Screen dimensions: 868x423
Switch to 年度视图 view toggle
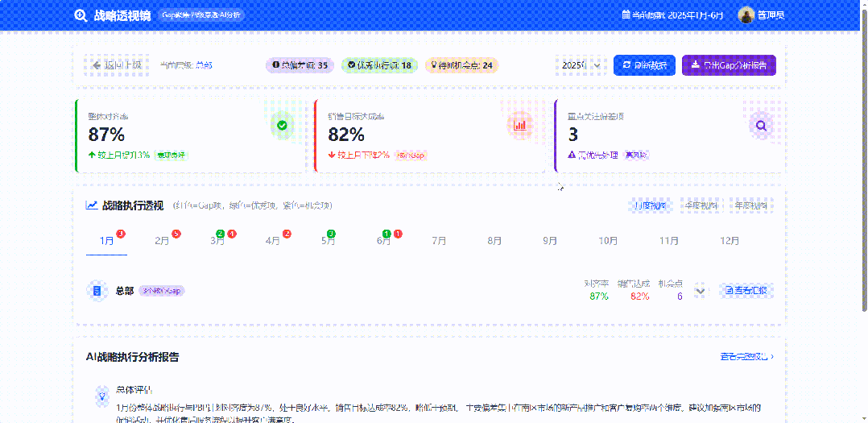click(749, 205)
